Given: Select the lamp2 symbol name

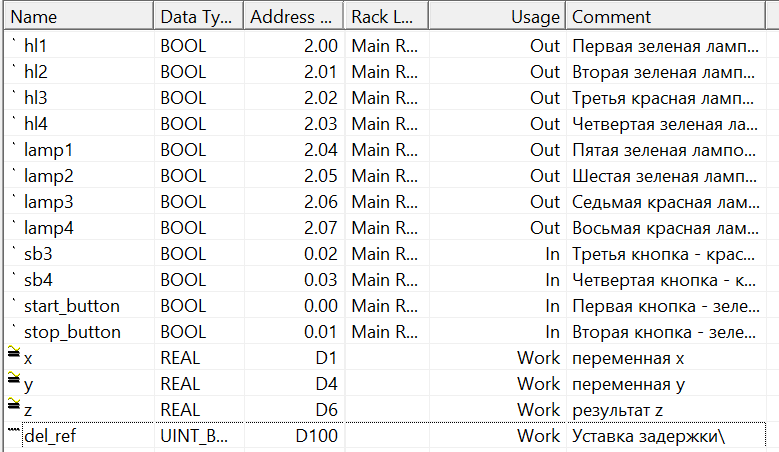Looking at the screenshot, I should (48, 176).
